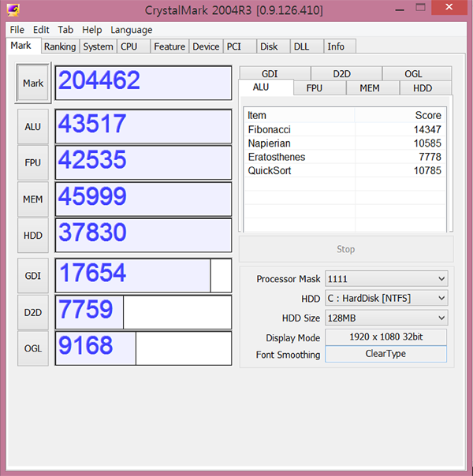Click the MEM score 45999
The height and width of the screenshot is (476, 473).
click(x=143, y=199)
